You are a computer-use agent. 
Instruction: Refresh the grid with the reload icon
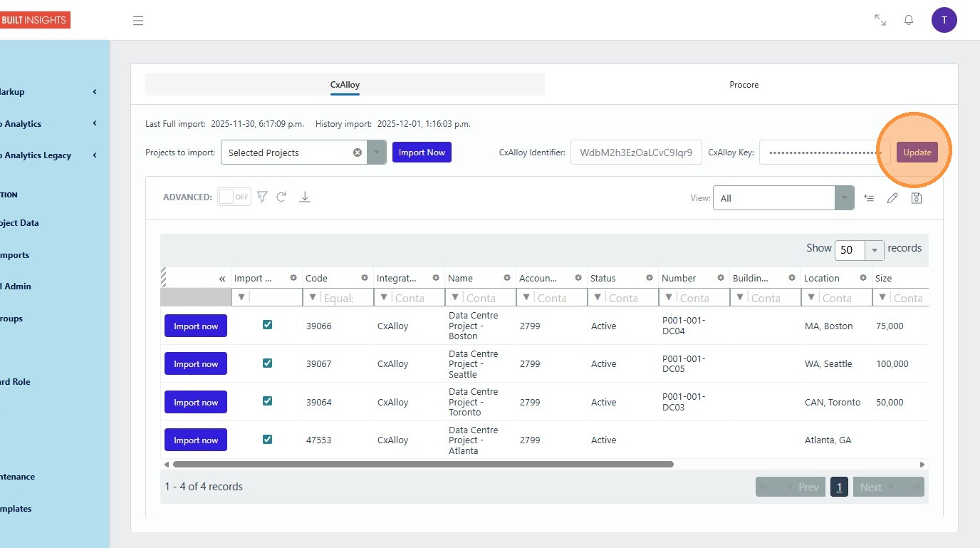[x=281, y=197]
